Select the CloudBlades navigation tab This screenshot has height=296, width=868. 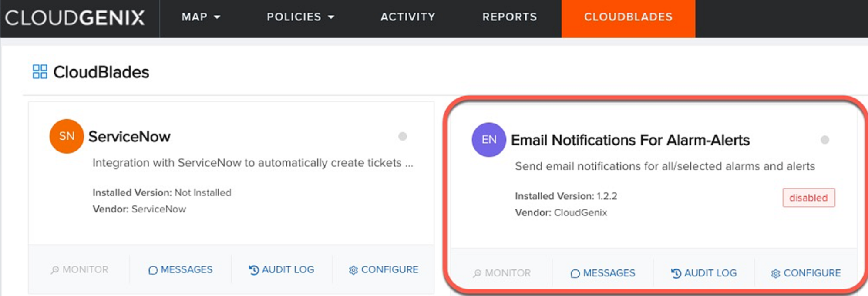pos(628,17)
